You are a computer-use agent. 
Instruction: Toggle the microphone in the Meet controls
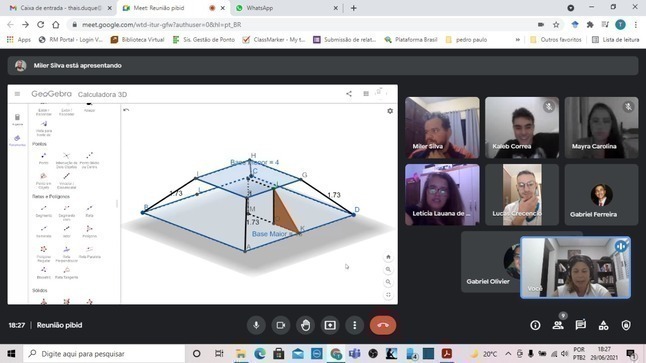click(x=256, y=325)
